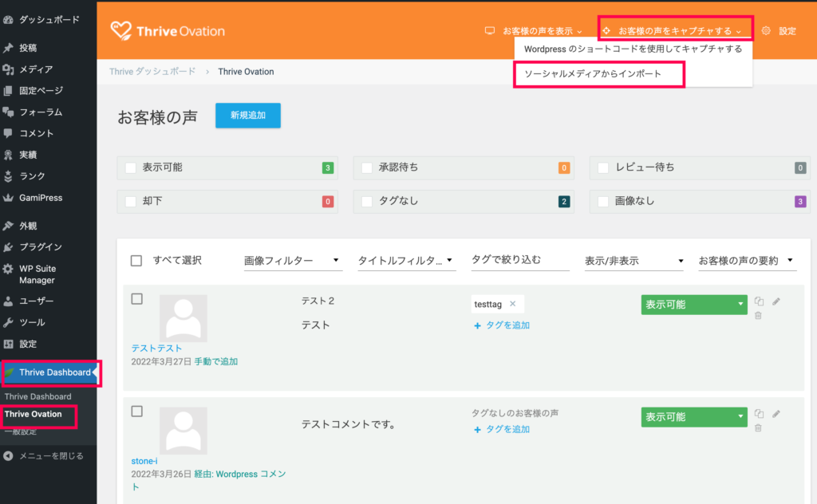This screenshot has height=504, width=817.
Task: Click the フォーラム forum icon
Action: point(8,112)
